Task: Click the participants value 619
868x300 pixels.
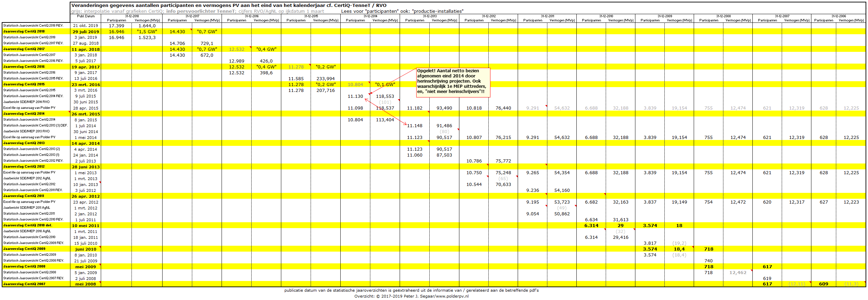Action: pyautogui.click(x=768, y=278)
